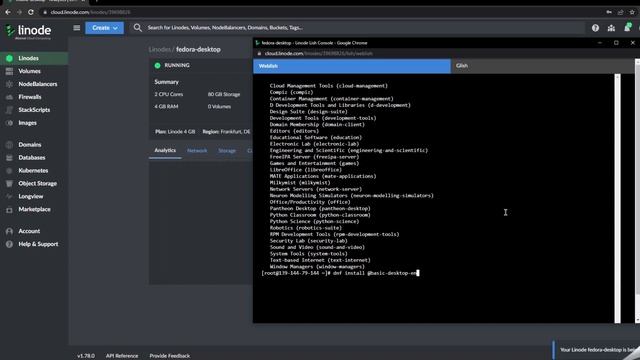Click the Linode logo
The height and width of the screenshot is (360, 640).
pos(28,31)
